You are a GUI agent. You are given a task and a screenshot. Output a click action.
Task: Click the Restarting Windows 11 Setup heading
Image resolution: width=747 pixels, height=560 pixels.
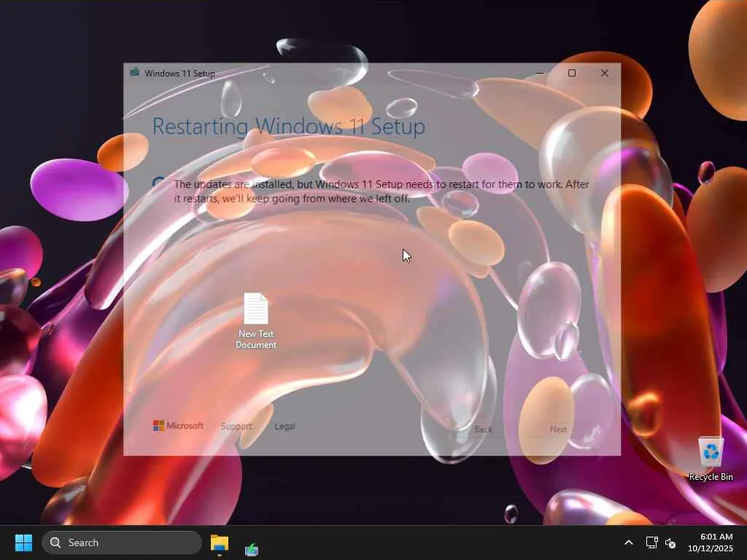(288, 126)
